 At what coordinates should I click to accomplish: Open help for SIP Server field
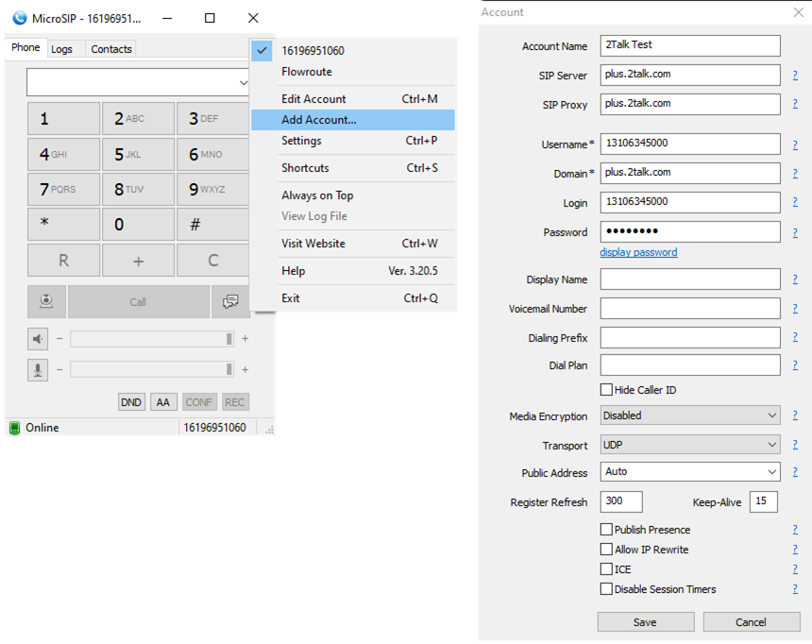795,76
